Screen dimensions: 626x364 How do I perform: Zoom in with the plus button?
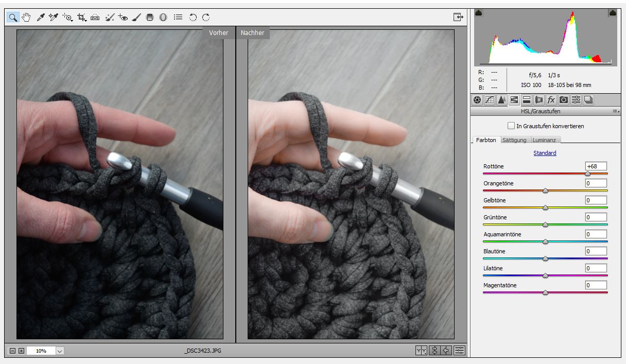[x=21, y=351]
